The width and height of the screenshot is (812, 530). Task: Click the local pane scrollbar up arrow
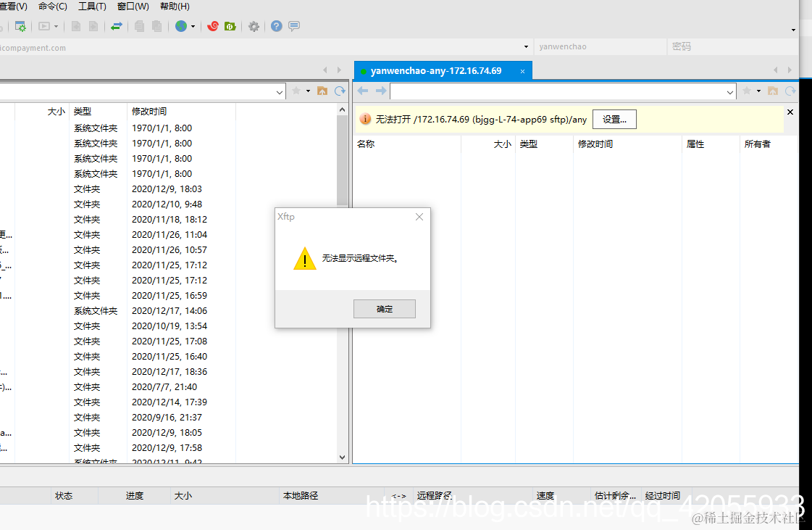coord(342,110)
